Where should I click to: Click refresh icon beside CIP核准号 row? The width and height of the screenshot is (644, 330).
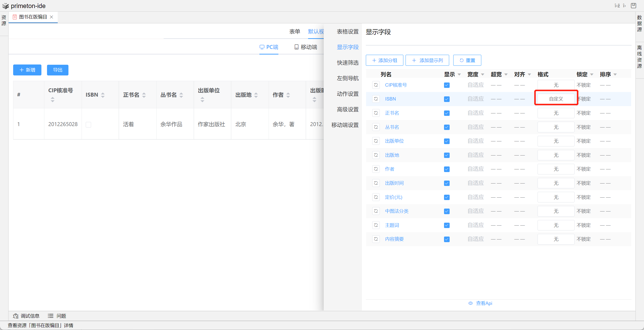376,85
